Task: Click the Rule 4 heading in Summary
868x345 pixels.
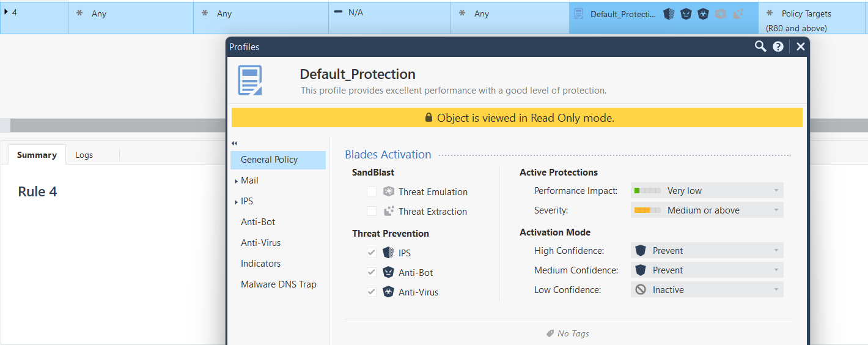Action: tap(37, 192)
